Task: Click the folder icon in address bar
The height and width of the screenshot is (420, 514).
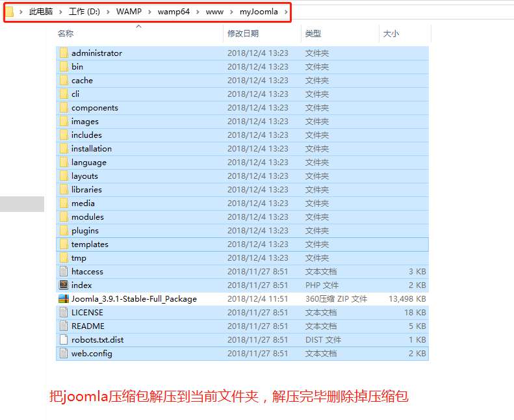Action: (x=10, y=12)
